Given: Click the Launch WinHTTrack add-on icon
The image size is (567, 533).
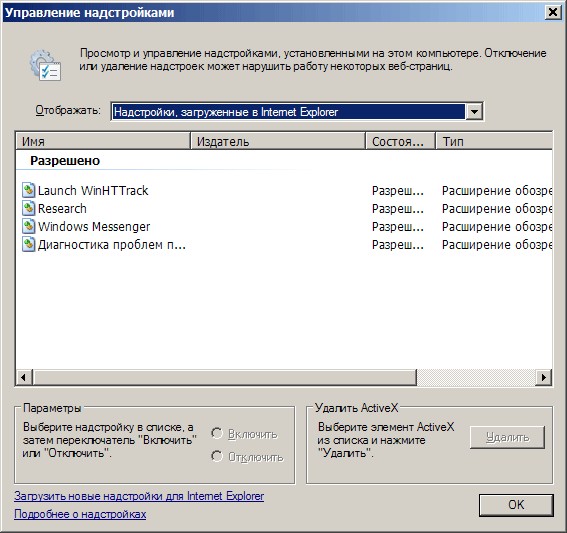Looking at the screenshot, I should click(x=29, y=190).
